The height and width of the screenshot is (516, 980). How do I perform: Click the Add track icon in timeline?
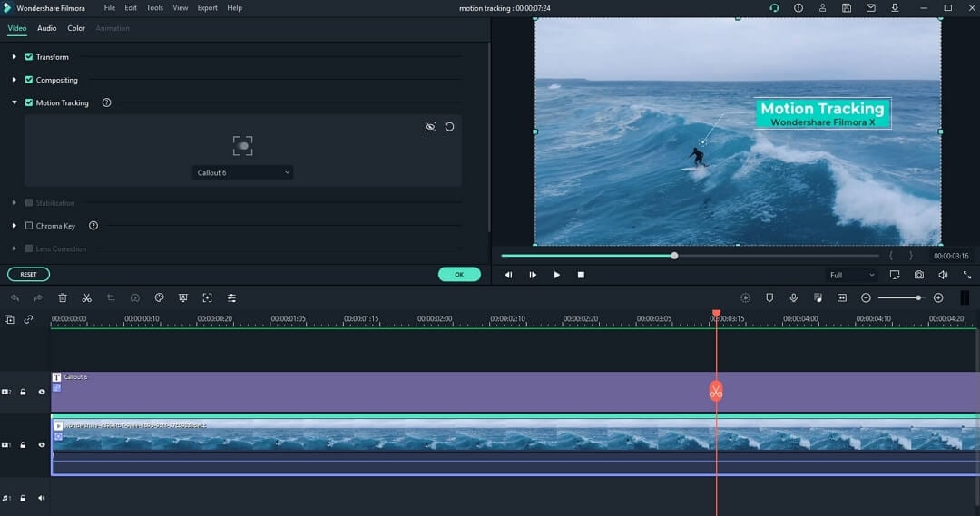(9, 319)
